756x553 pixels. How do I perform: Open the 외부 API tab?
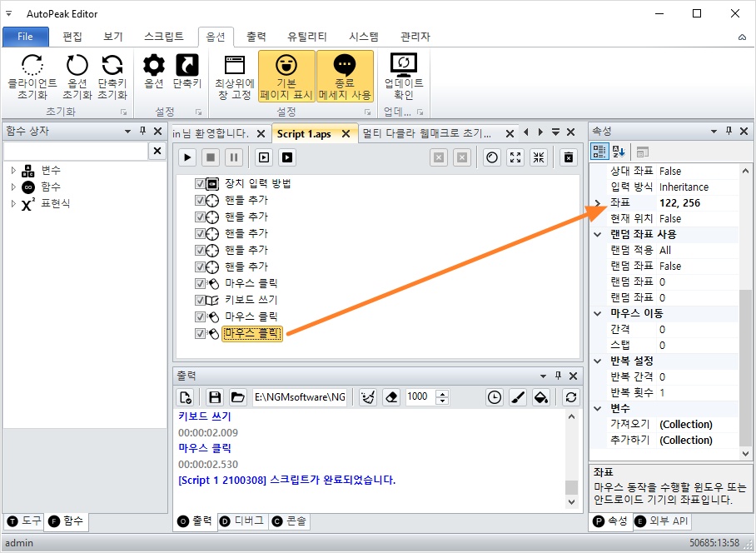[662, 521]
